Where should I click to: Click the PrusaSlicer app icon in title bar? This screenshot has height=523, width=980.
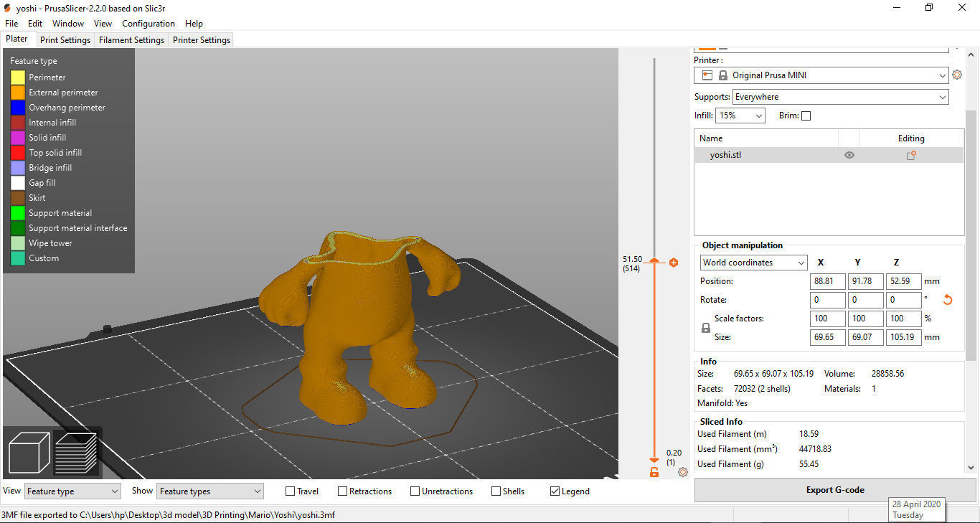point(7,8)
